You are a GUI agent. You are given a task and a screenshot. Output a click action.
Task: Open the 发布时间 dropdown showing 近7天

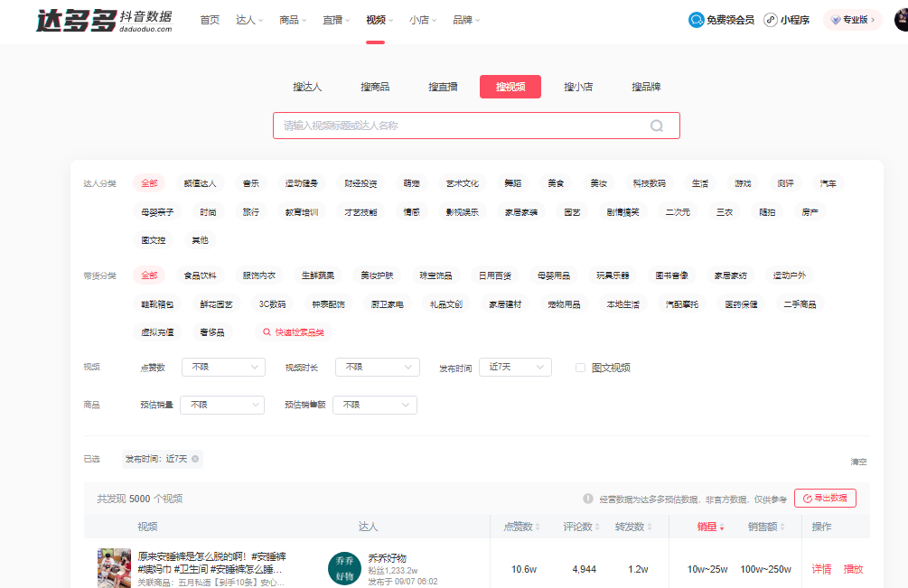(515, 367)
